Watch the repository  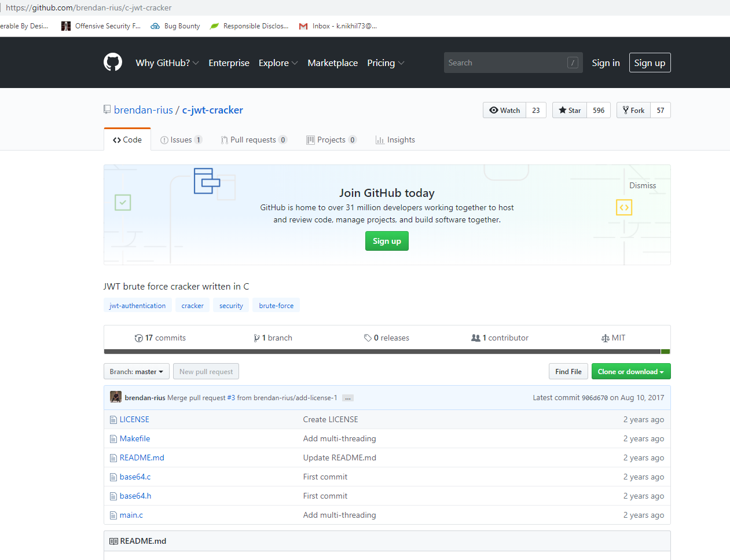tap(504, 111)
